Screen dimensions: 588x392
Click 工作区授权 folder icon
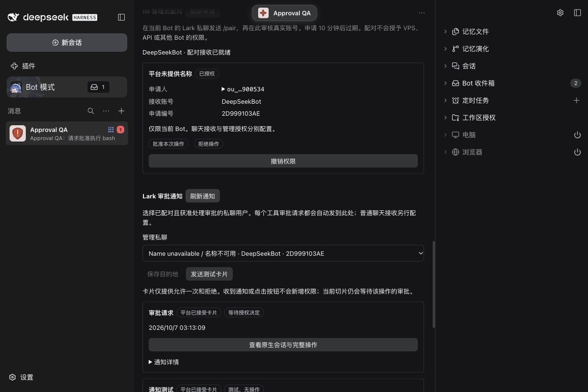coord(456,118)
